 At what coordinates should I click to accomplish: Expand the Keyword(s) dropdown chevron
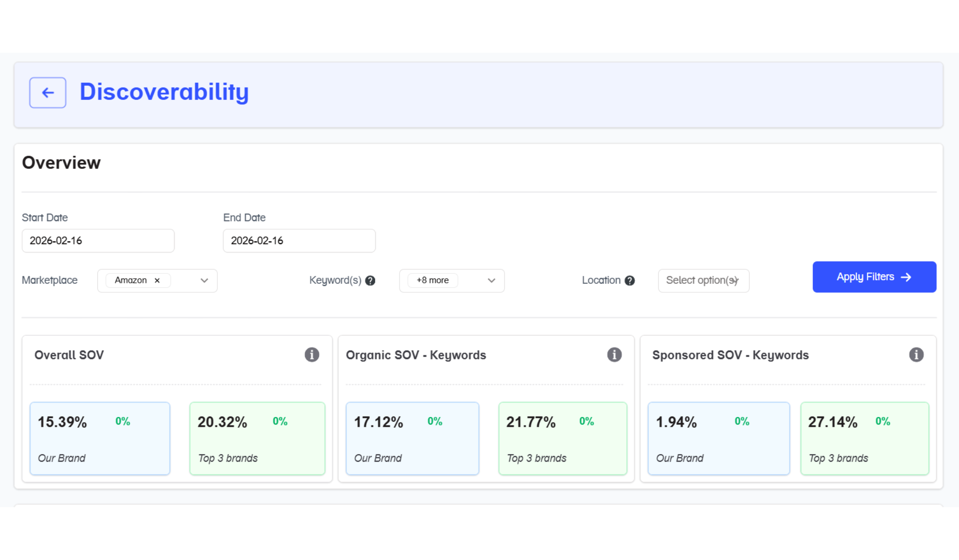pyautogui.click(x=491, y=280)
